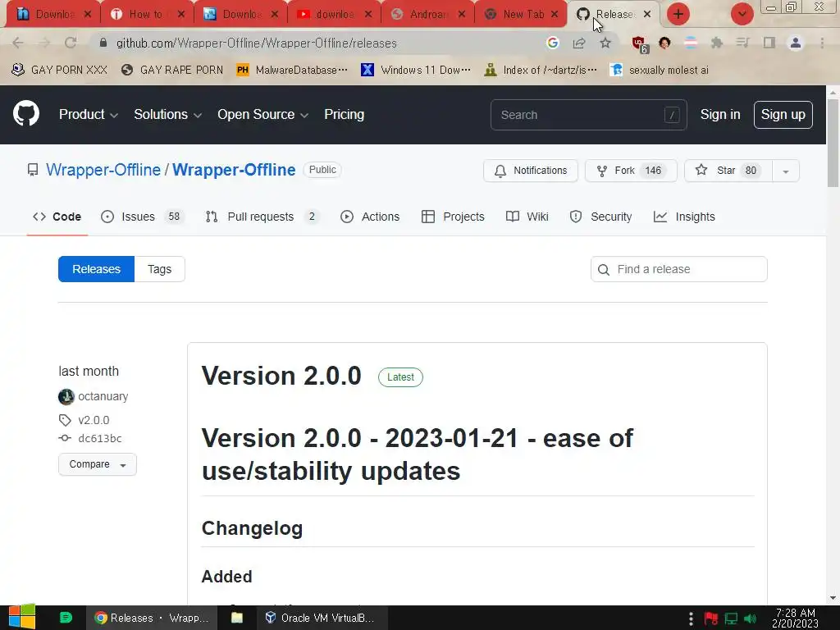Open the Chrome profile avatar
840x630 pixels.
pos(796,43)
